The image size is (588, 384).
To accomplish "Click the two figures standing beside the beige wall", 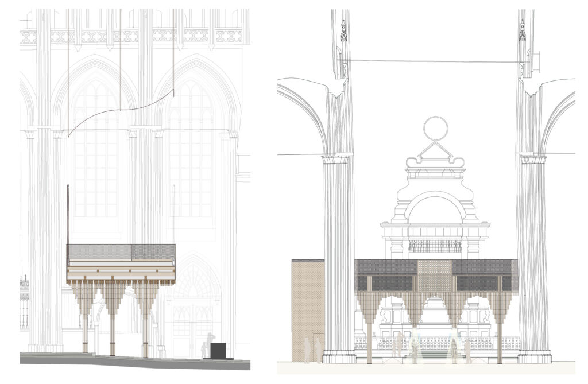I will pos(312,350).
